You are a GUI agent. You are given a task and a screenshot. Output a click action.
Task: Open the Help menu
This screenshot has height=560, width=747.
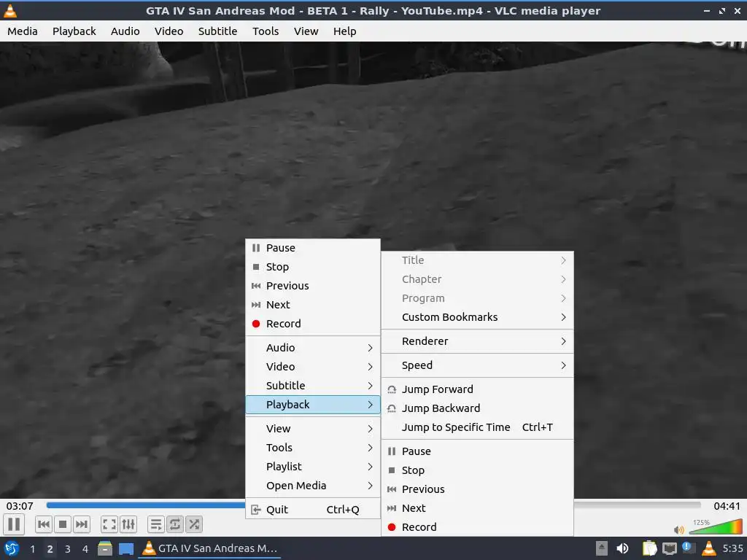344,31
